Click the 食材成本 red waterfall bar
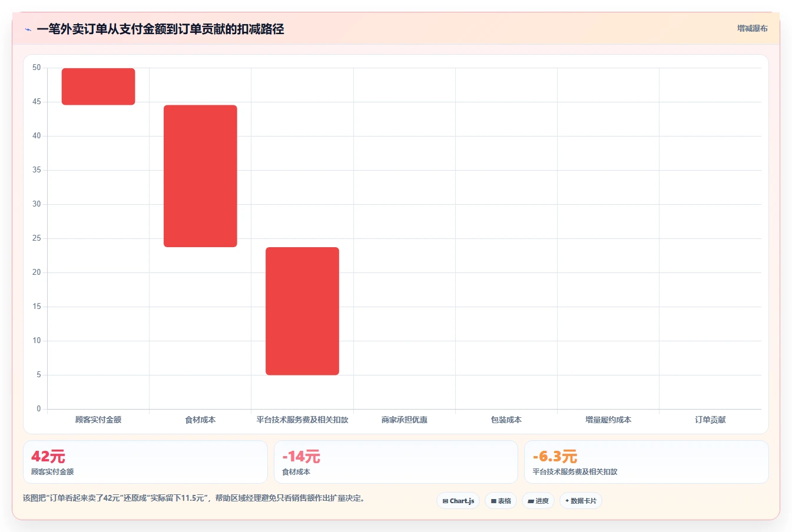The image size is (792, 532). 200,176
